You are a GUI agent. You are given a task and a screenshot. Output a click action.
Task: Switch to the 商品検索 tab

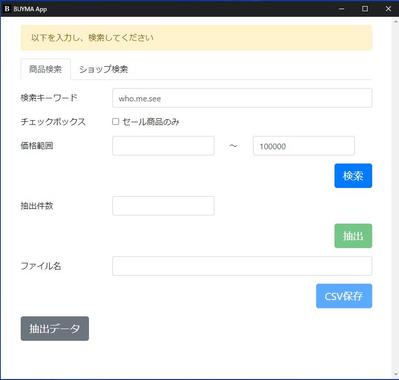46,69
